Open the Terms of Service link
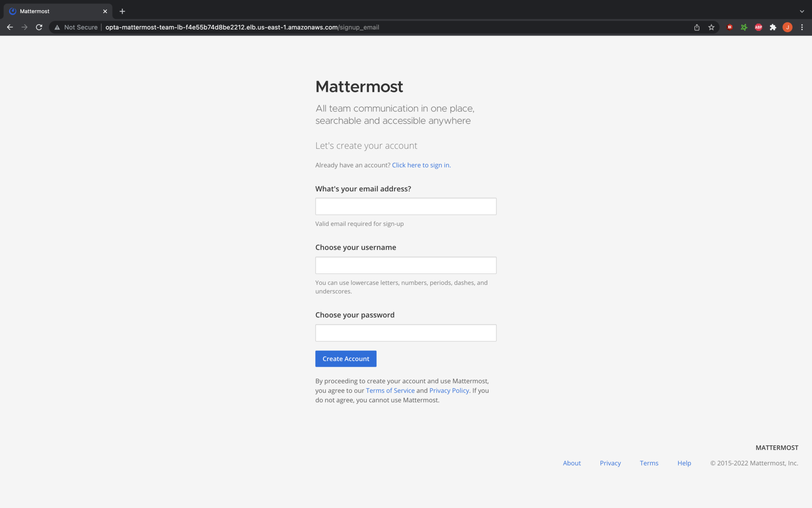The image size is (812, 508). tap(390, 390)
